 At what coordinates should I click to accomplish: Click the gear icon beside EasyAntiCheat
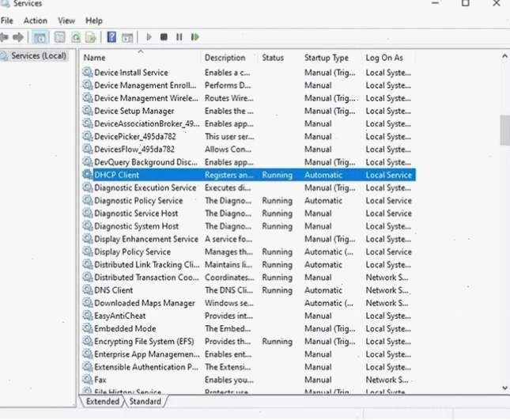click(x=87, y=316)
